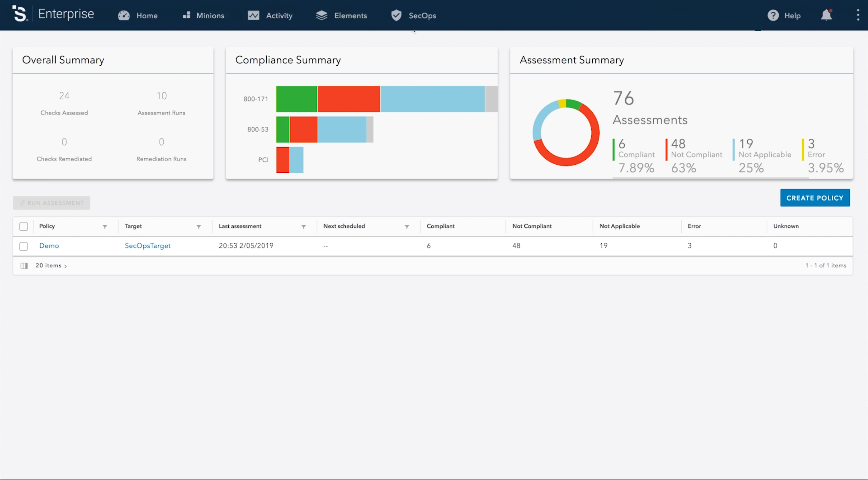The height and width of the screenshot is (480, 868).
Task: Toggle column chooser icon in table footer
Action: tap(24, 266)
